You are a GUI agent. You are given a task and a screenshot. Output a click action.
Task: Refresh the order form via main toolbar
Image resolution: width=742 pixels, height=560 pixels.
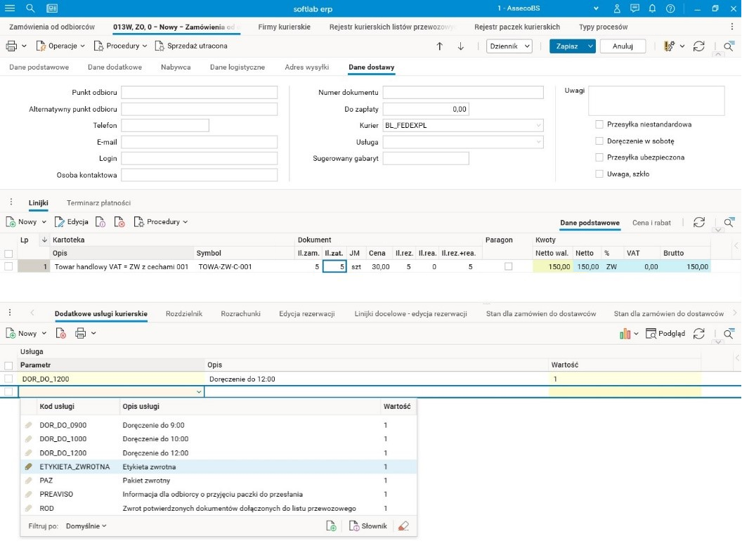(x=699, y=46)
